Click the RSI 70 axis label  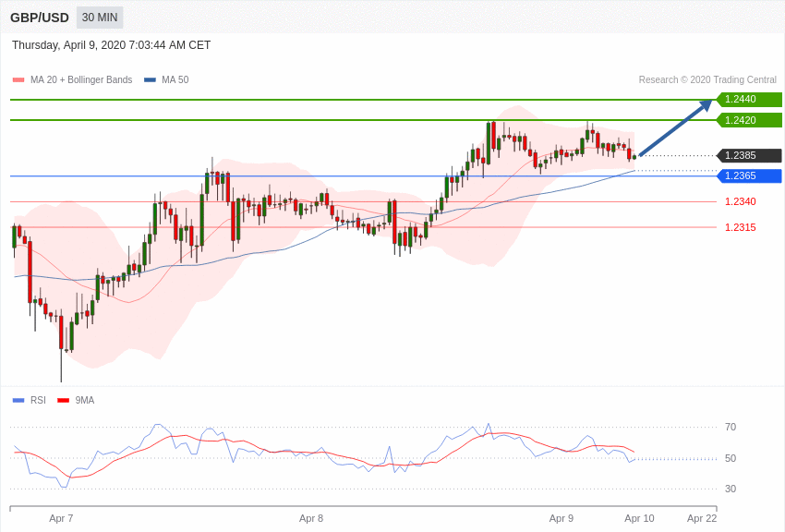click(731, 427)
